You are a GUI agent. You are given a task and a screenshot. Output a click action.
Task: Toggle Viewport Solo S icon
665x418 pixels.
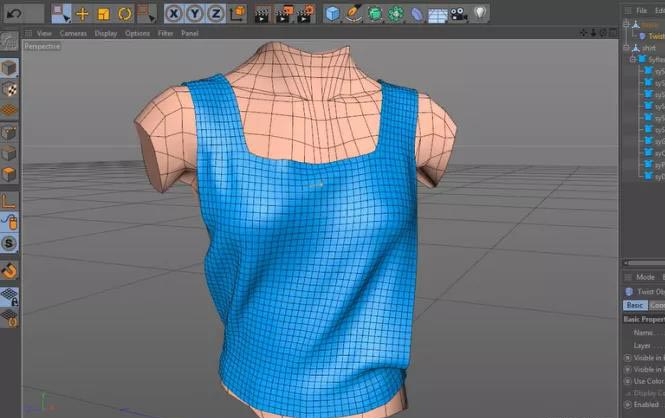[9, 243]
